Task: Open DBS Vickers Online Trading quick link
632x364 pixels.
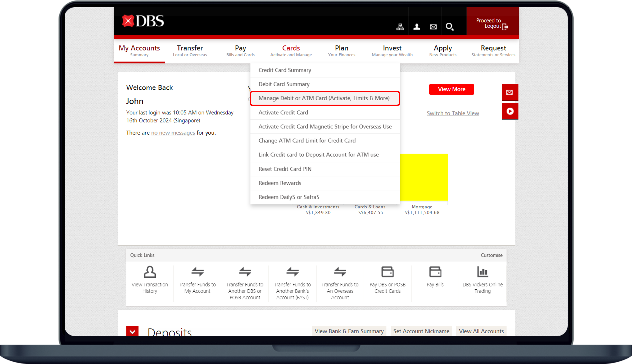Action: 482,272
